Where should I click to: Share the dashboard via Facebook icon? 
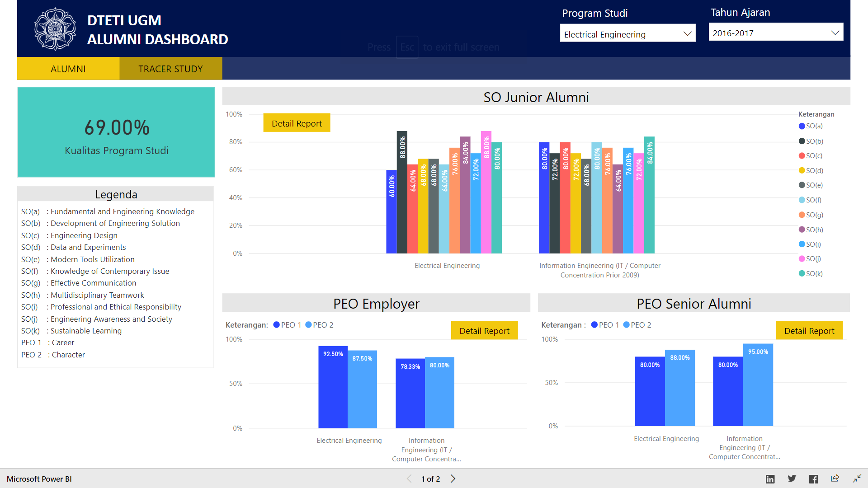tap(814, 479)
